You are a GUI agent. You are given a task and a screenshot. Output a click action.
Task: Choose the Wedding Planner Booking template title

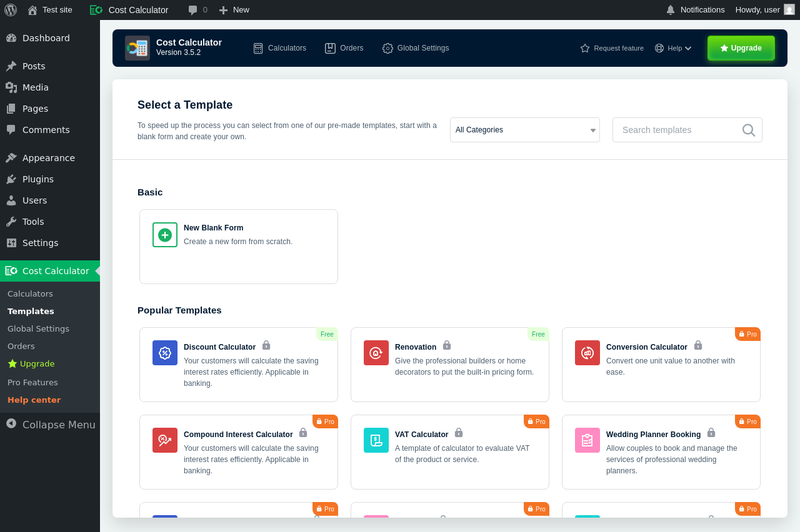(654, 435)
